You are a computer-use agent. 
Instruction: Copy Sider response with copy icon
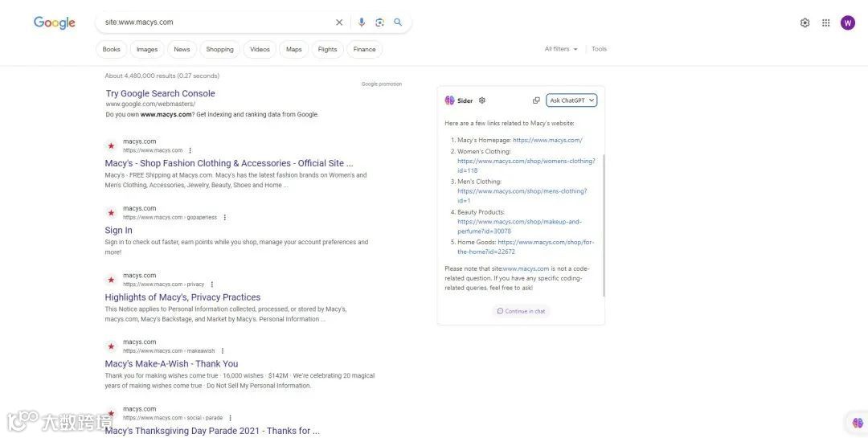[536, 100]
